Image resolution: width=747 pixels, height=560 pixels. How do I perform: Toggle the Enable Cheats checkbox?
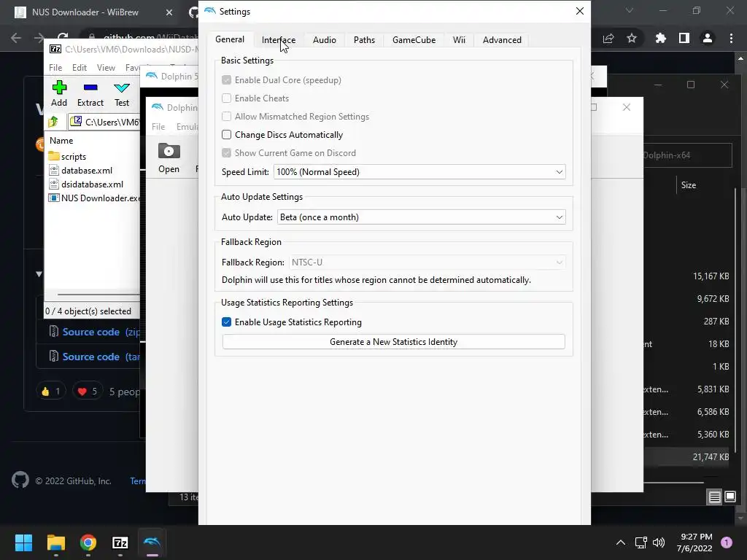pyautogui.click(x=226, y=98)
